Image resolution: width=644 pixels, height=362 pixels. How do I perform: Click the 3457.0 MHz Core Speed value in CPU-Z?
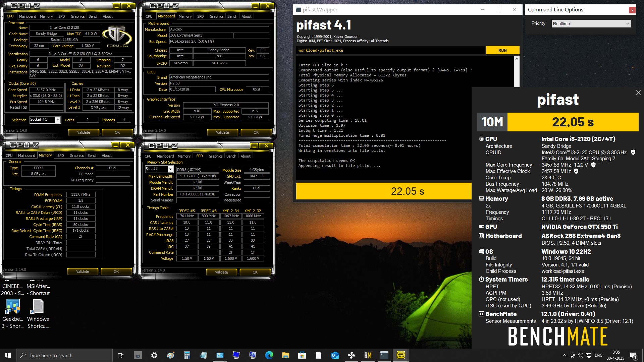[x=46, y=90]
